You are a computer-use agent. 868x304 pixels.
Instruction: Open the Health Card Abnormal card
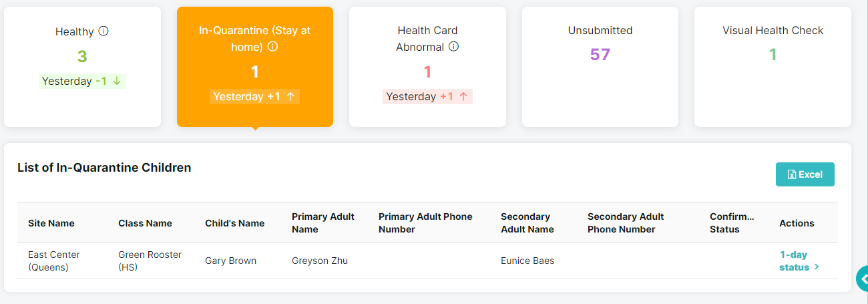click(x=427, y=67)
